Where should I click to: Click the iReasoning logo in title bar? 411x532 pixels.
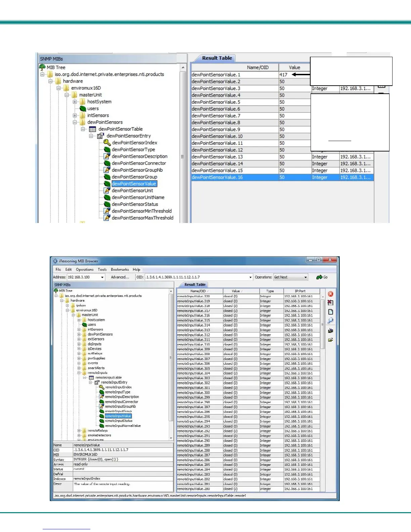pyautogui.click(x=55, y=261)
